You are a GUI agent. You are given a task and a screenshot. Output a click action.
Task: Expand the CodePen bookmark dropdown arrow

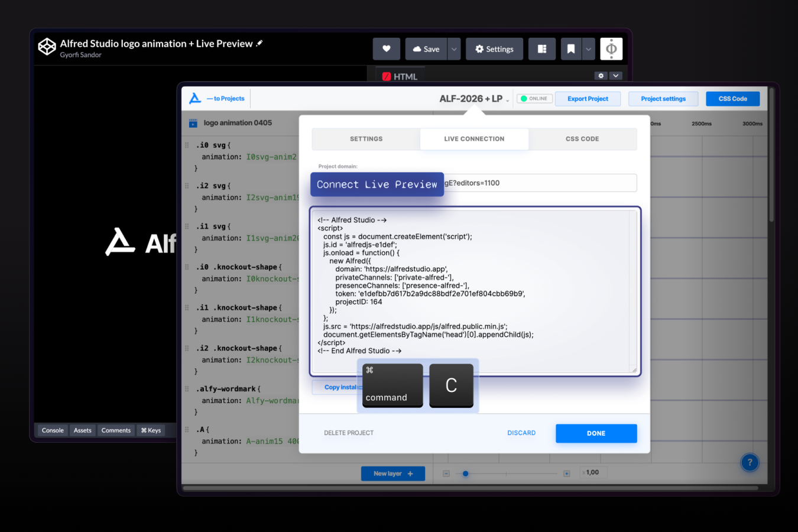[x=588, y=49]
